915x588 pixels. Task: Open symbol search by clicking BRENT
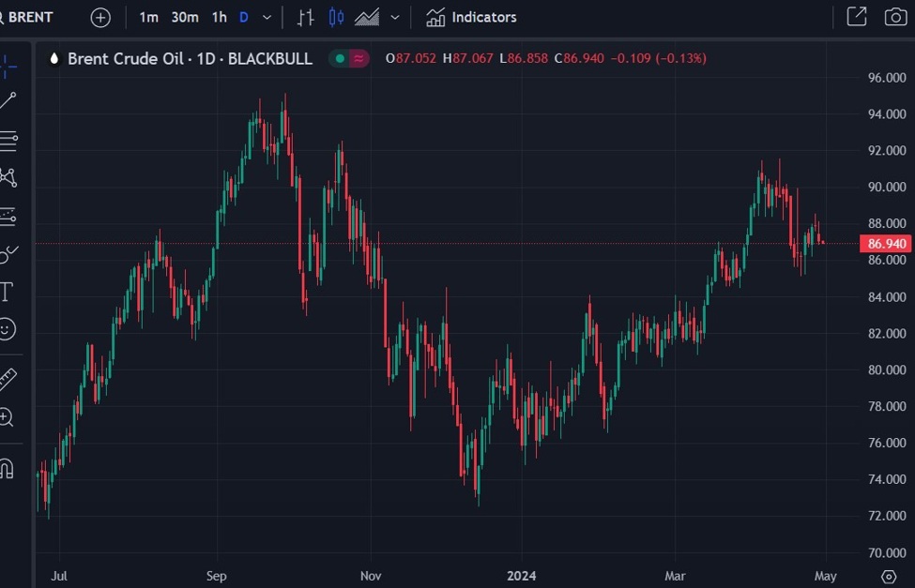(x=31, y=16)
